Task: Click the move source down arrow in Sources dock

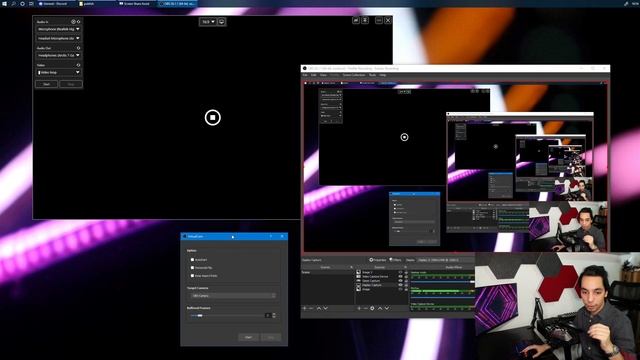Action: (x=387, y=308)
